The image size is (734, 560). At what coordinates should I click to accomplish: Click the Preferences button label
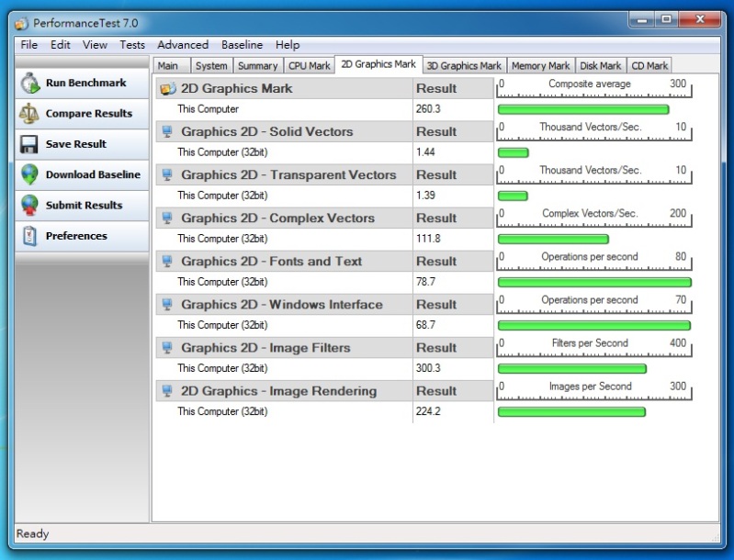point(76,236)
